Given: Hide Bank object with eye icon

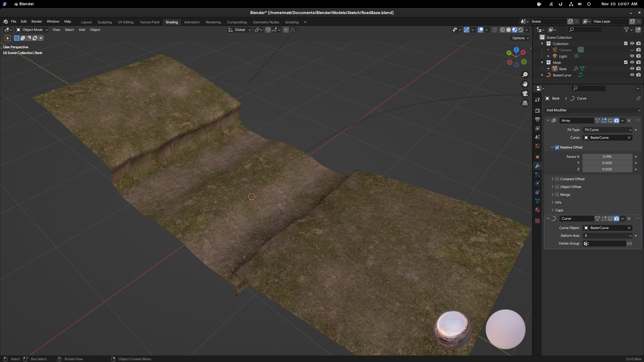Looking at the screenshot, I should point(632,69).
